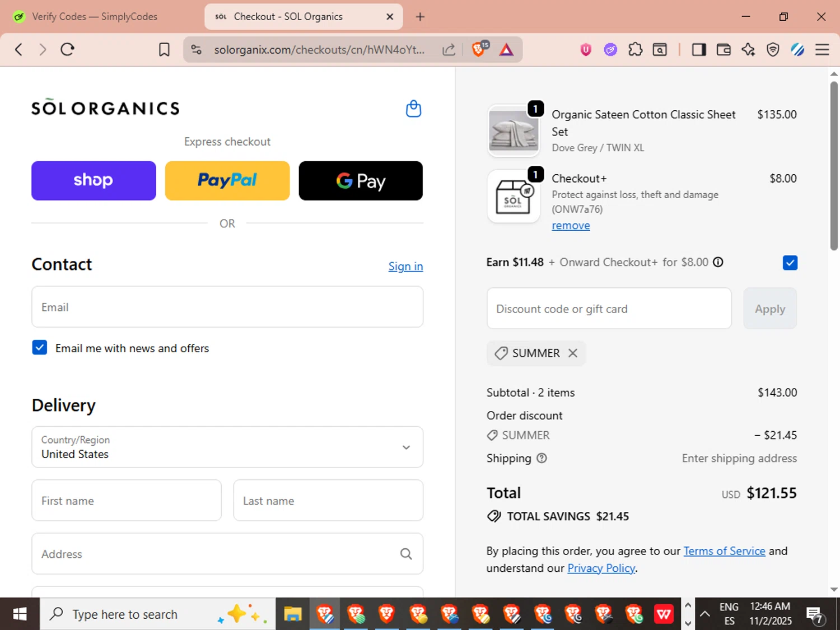This screenshot has width=840, height=630.
Task: Open the browser hamburger menu
Action: [822, 50]
